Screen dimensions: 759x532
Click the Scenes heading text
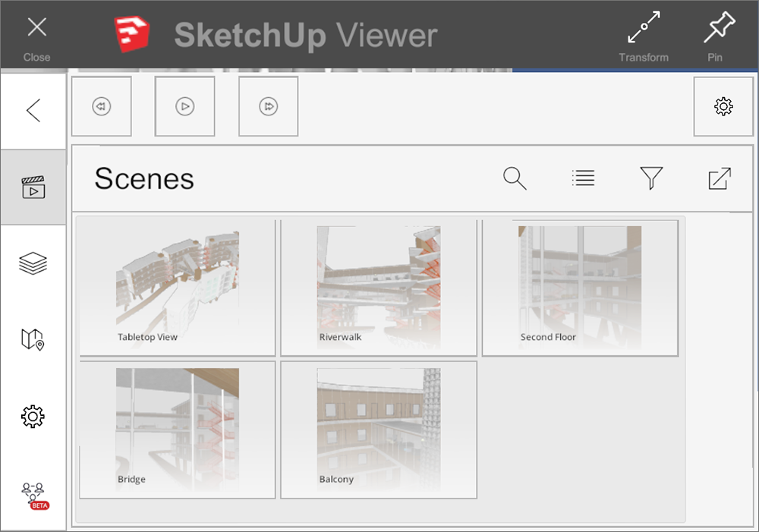pos(144,178)
